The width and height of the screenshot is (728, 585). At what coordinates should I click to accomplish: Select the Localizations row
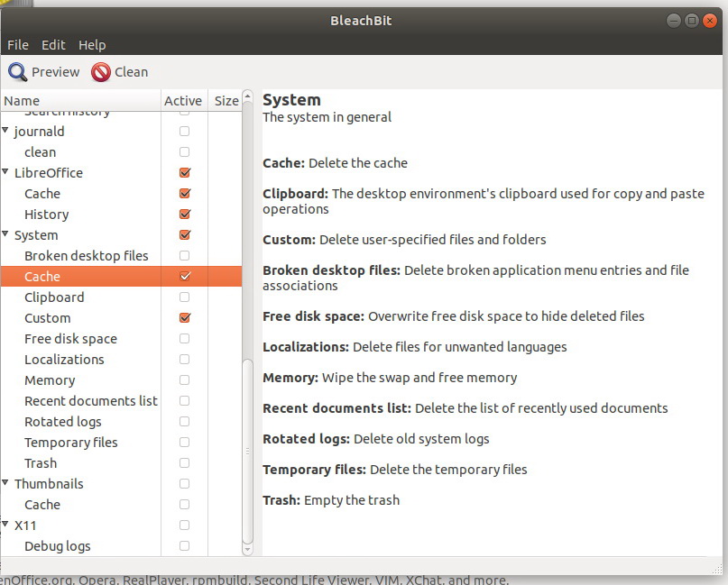coord(121,359)
